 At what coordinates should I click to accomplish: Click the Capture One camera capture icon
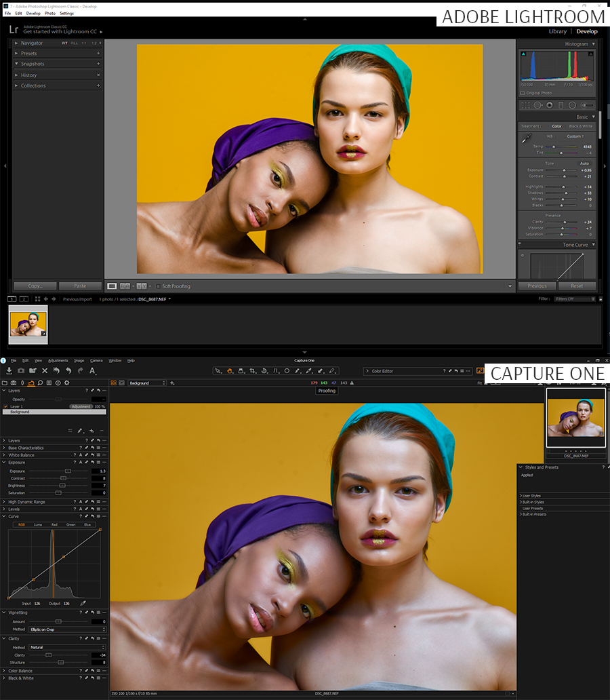(x=21, y=370)
